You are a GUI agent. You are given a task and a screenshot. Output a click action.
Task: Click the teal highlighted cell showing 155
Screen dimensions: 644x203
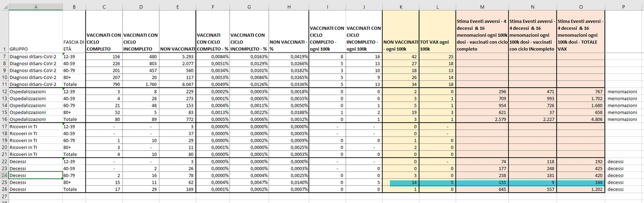[482, 183]
